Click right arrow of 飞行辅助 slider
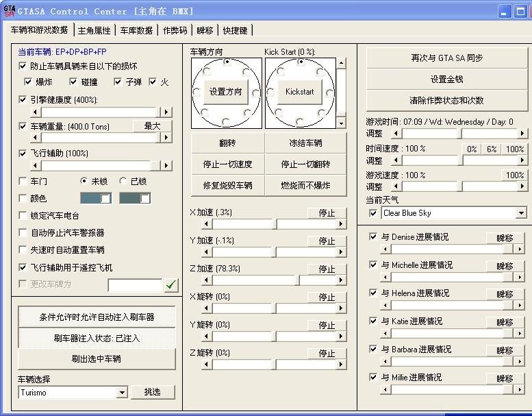This screenshot has width=532, height=416. [x=166, y=165]
